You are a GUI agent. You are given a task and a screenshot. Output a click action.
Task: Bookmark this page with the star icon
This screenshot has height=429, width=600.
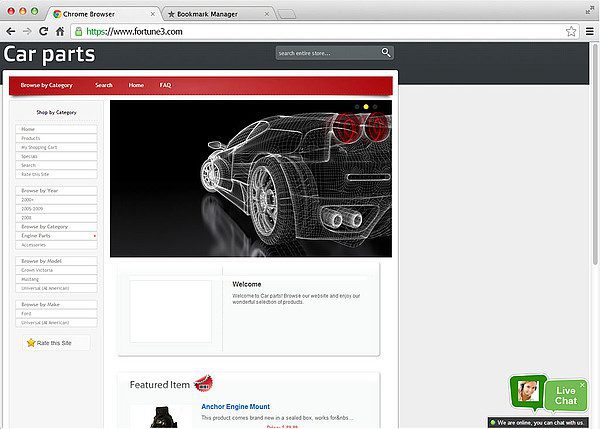pos(571,31)
